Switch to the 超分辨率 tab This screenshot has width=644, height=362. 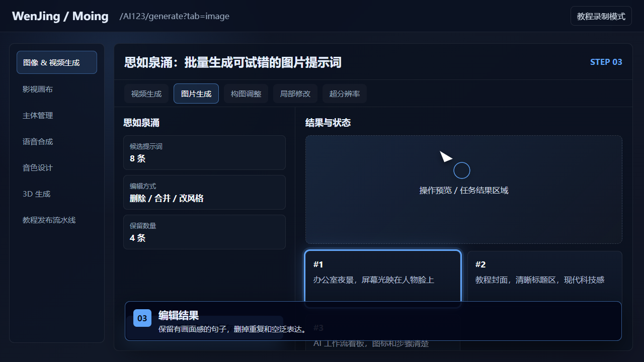pos(345,94)
